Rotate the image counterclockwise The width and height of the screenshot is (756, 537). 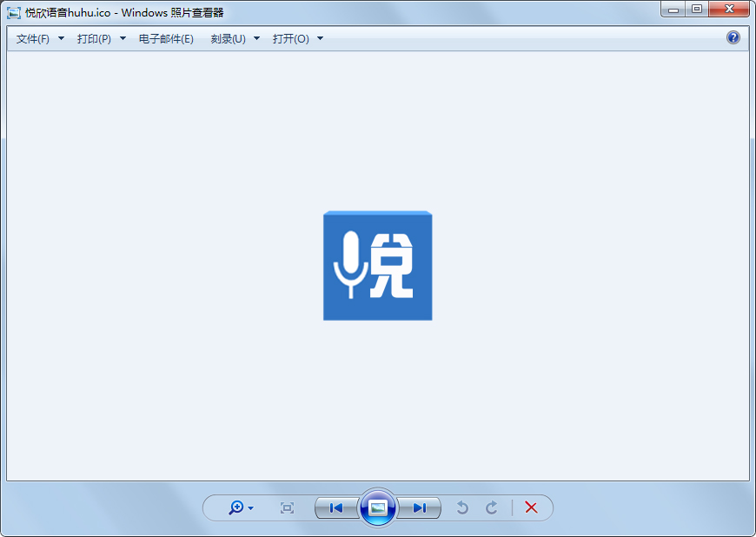pos(462,507)
